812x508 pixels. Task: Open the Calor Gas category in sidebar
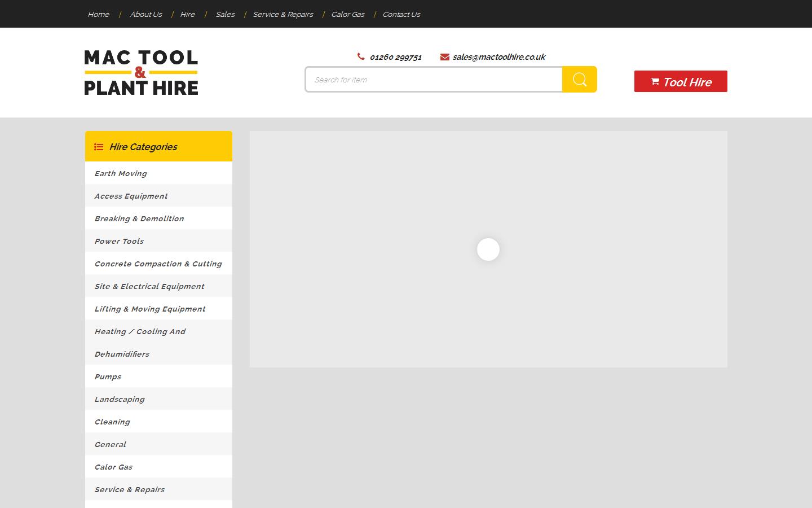(x=113, y=467)
